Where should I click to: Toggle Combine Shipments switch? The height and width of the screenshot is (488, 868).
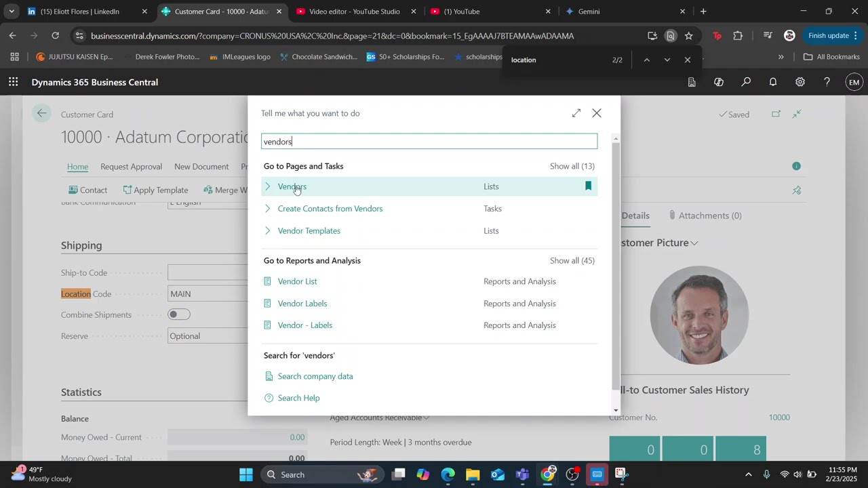[179, 314]
